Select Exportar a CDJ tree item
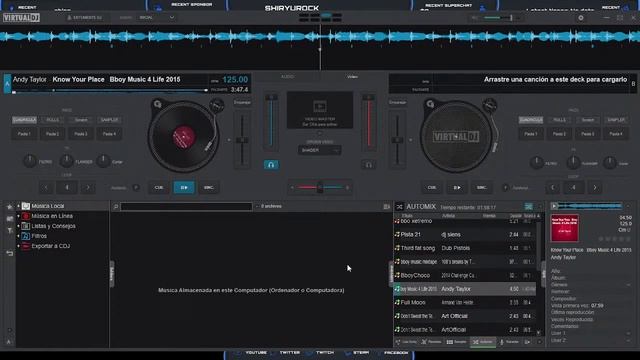This screenshot has height=360, width=640. click(x=51, y=246)
